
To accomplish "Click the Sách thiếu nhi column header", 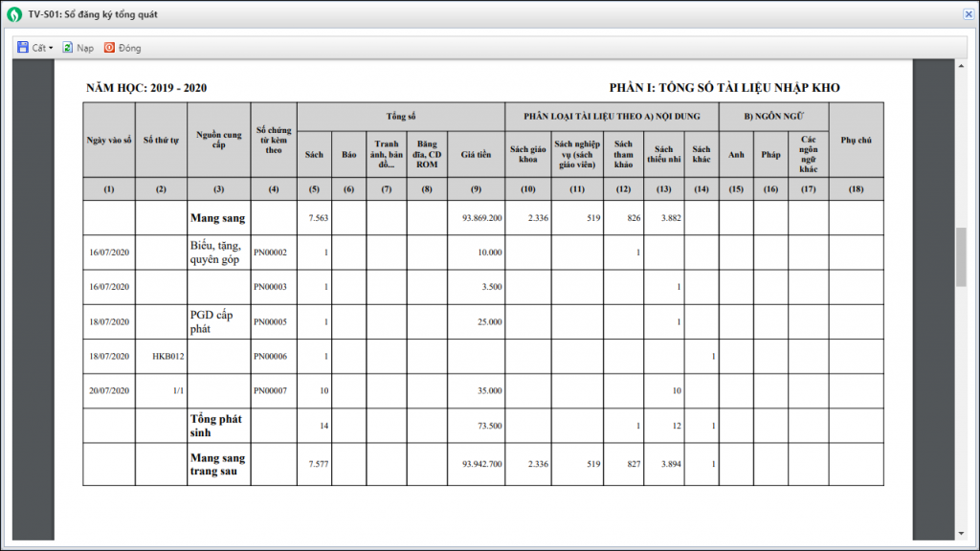I will pos(664,154).
